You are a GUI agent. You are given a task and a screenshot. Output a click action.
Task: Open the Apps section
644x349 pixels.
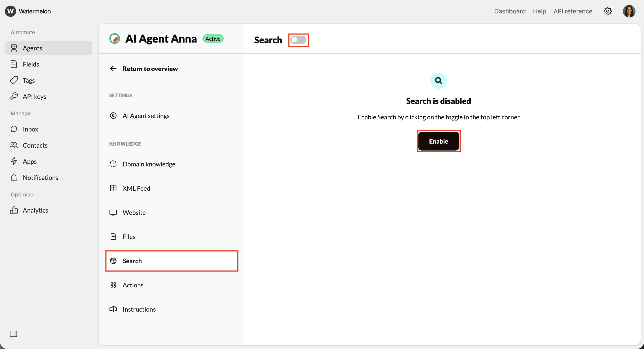click(x=30, y=161)
